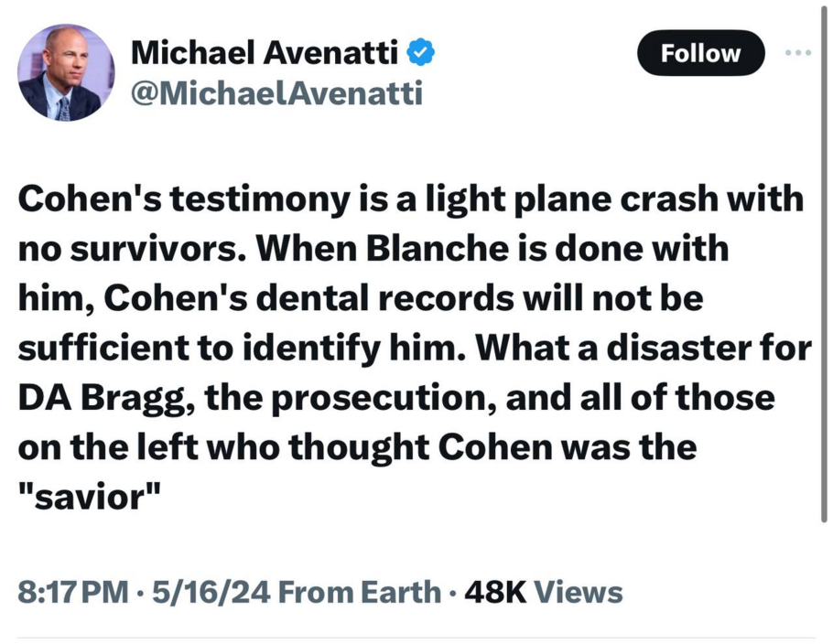Open the three-dot more options menu

(798, 51)
